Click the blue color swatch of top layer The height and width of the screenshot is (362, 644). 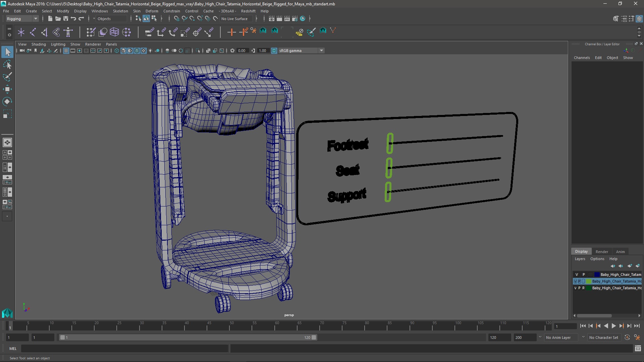point(597,275)
